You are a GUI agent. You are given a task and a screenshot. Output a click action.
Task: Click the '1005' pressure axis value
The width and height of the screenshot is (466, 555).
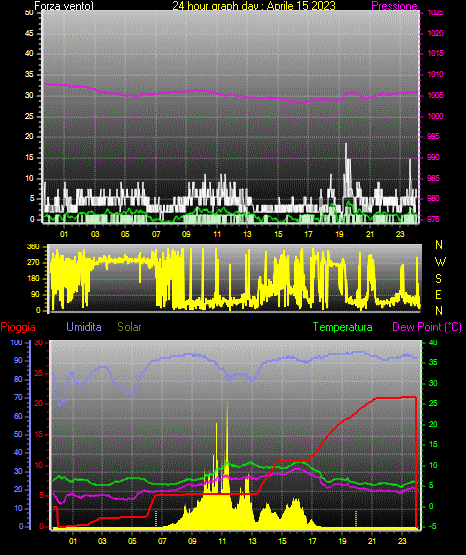coord(435,95)
